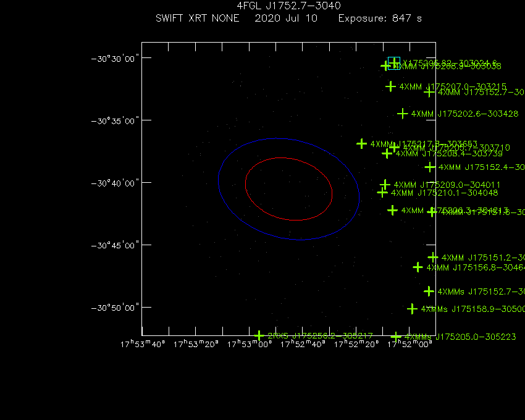Click the label 4XMMs J175158.9-30500
The image size is (525, 420).
472,309
